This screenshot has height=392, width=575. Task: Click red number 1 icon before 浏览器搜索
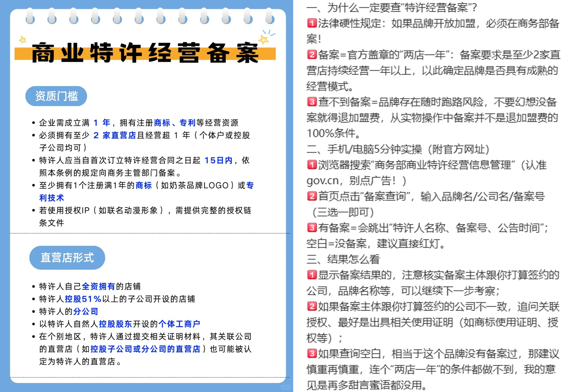click(312, 165)
